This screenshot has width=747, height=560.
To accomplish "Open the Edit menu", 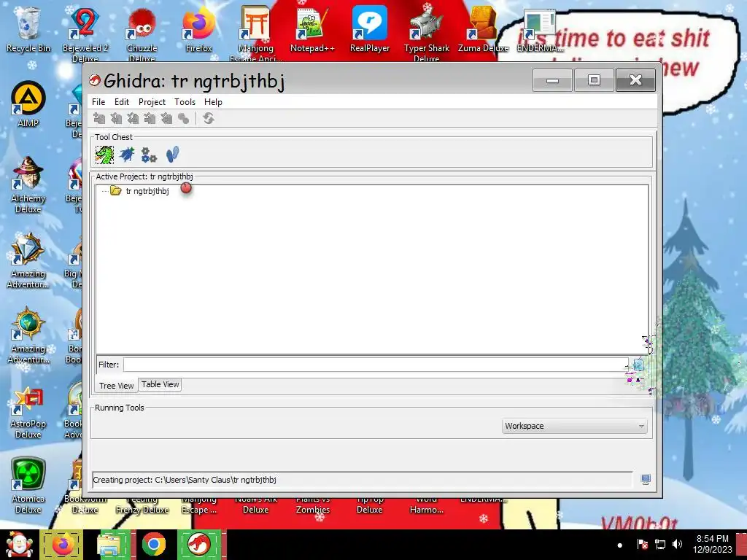I will 122,102.
